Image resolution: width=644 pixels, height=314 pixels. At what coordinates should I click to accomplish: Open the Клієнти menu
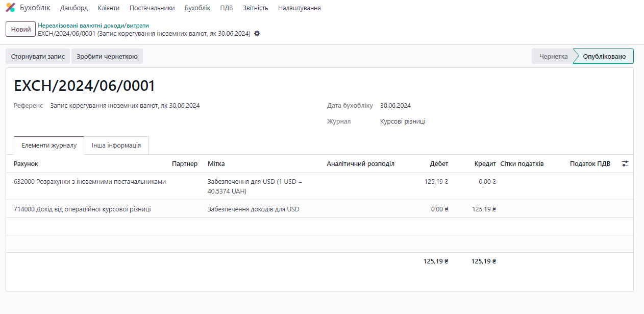pyautogui.click(x=109, y=8)
